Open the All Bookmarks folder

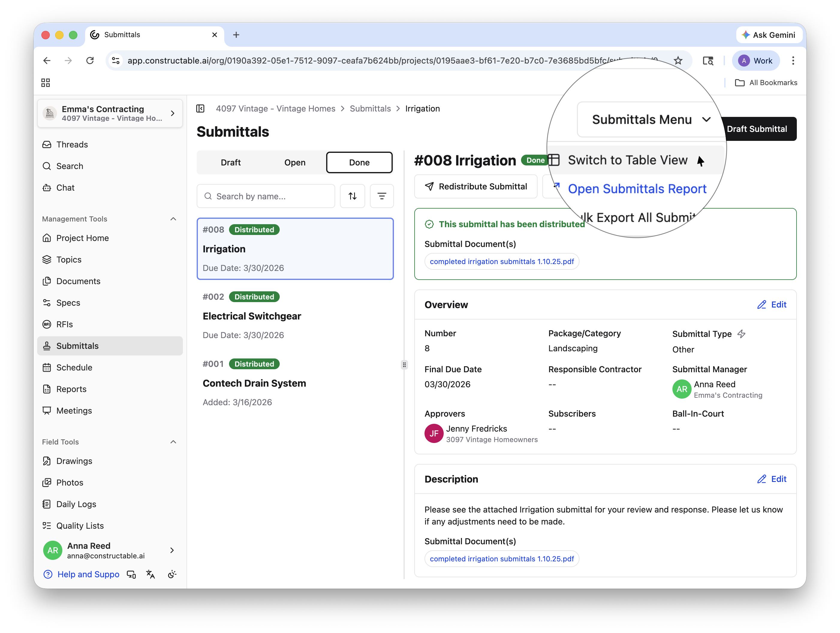[x=766, y=83]
